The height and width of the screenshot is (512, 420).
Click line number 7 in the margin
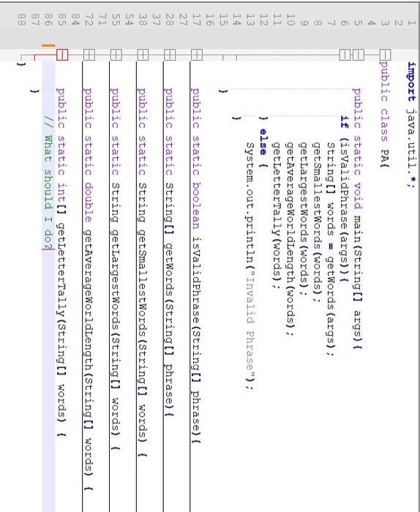pos(331,23)
